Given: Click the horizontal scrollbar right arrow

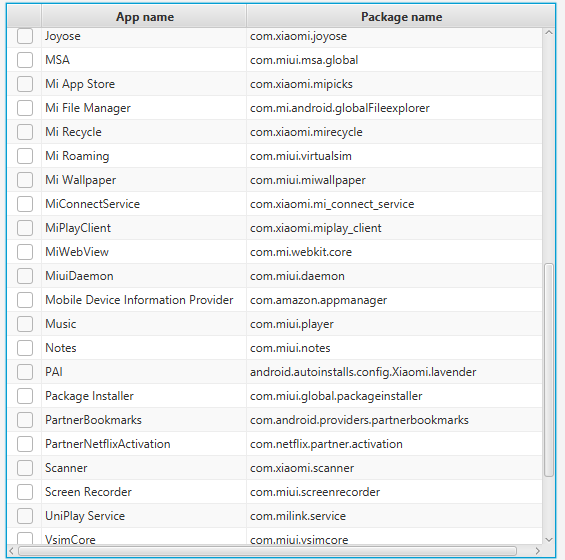Looking at the screenshot, I should pyautogui.click(x=537, y=551).
